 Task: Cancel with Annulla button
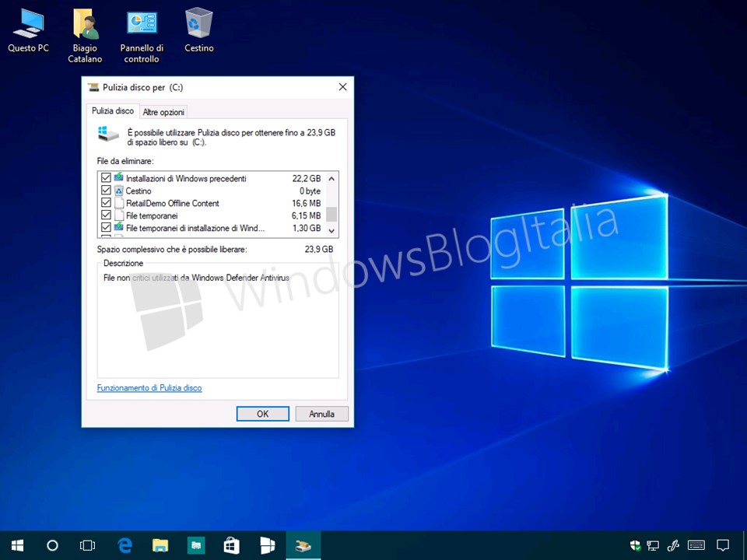click(x=321, y=414)
